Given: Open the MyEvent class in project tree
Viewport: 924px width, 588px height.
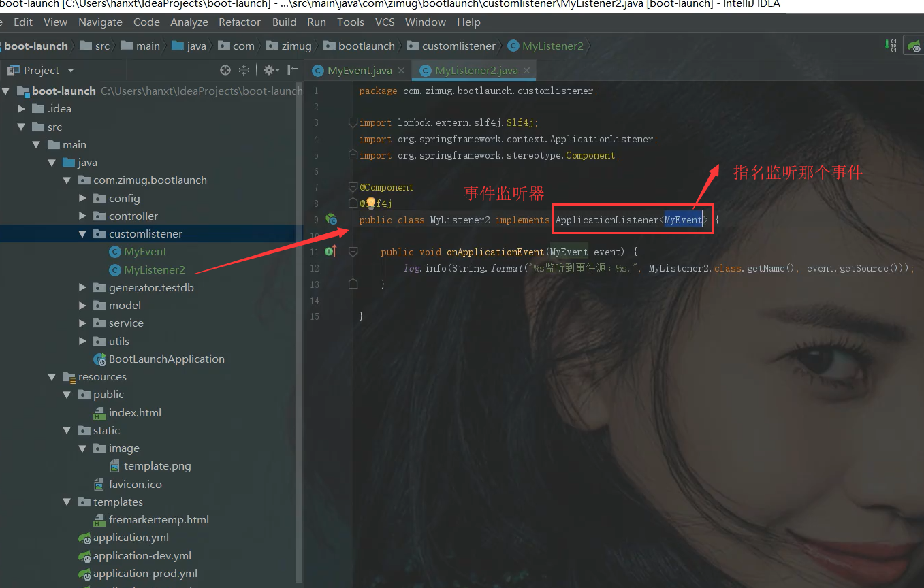Looking at the screenshot, I should [x=138, y=251].
